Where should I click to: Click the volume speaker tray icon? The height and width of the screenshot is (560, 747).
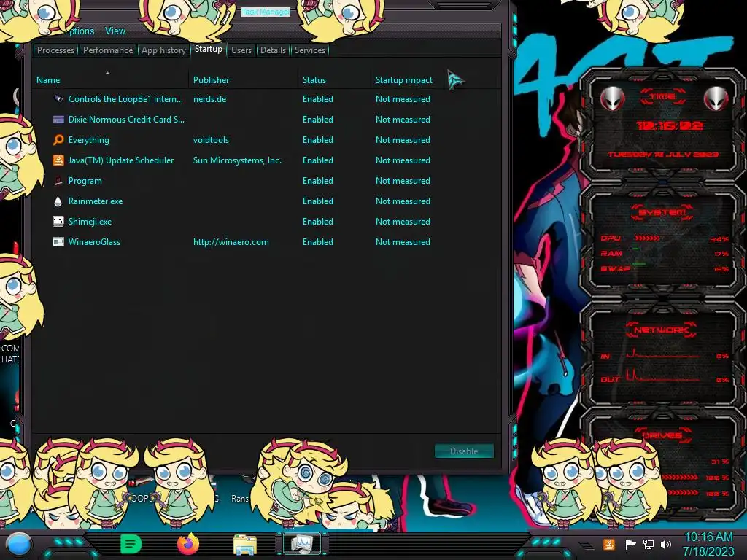666,544
